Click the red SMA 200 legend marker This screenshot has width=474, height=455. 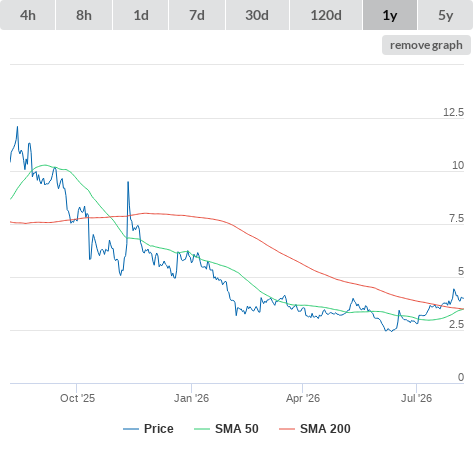point(287,429)
